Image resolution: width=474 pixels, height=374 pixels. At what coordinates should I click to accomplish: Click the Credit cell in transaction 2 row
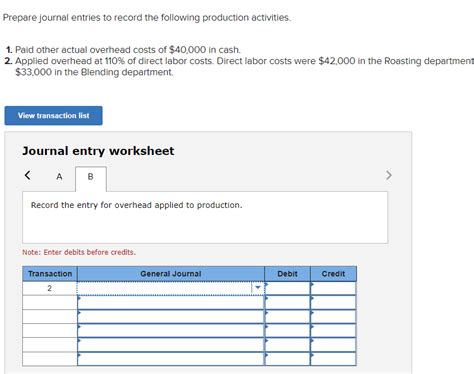point(333,288)
